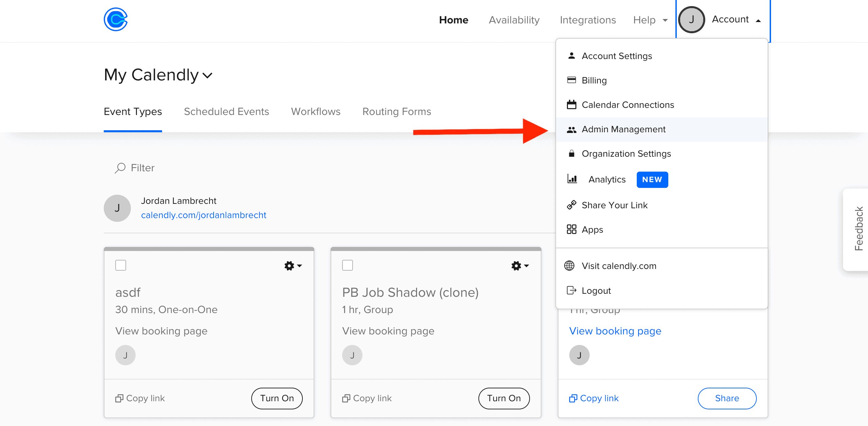
Task: Click the Calendar Connections calendar icon
Action: [572, 104]
